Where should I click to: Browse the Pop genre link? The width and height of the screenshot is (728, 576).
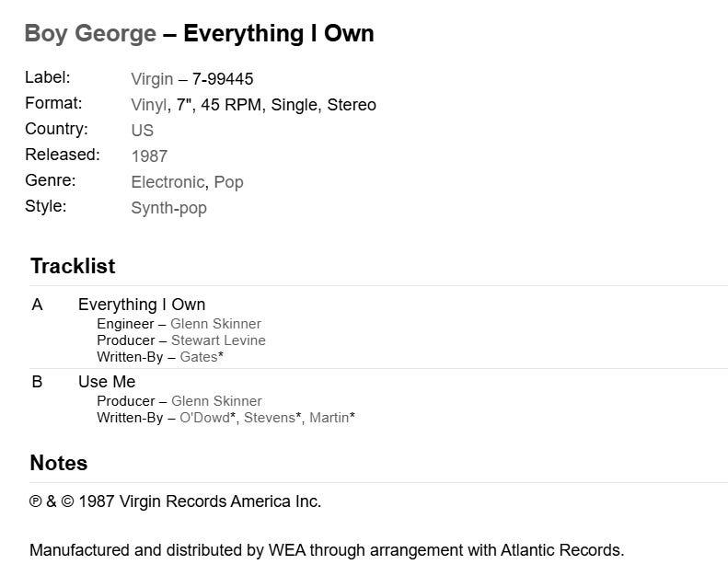pos(228,182)
